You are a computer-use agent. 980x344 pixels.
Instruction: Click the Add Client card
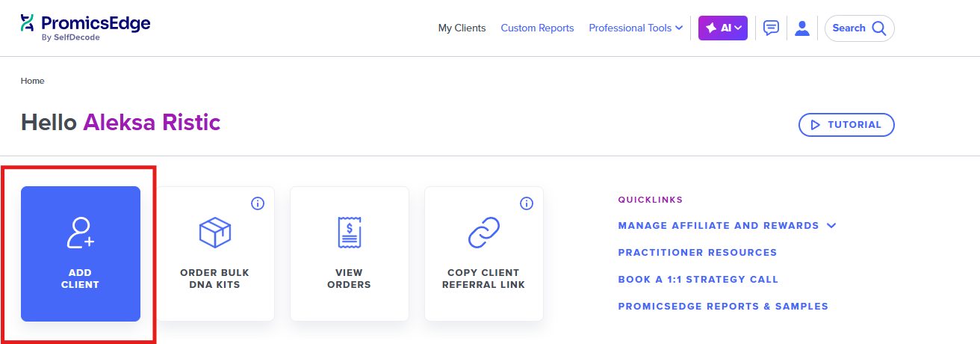[x=81, y=254]
